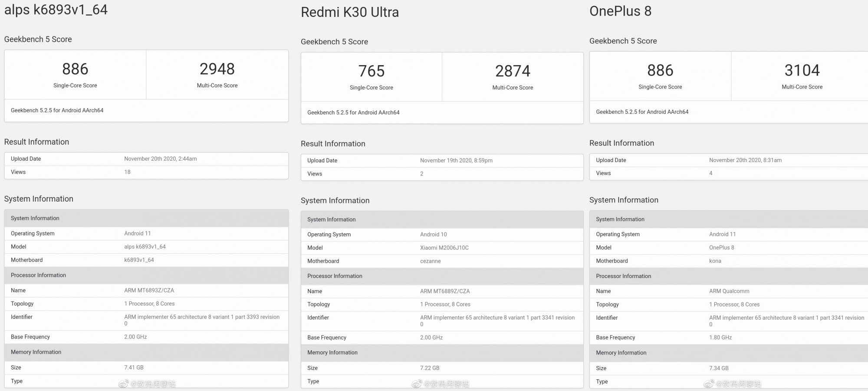Select Redmi single-core score 765
This screenshot has width=868, height=391.
[x=372, y=71]
